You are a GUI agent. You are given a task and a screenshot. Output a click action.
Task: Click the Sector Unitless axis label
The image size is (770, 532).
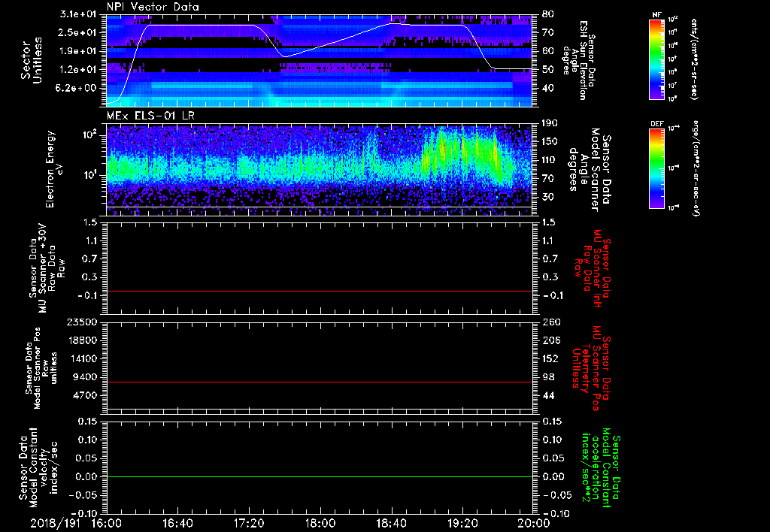(32, 61)
